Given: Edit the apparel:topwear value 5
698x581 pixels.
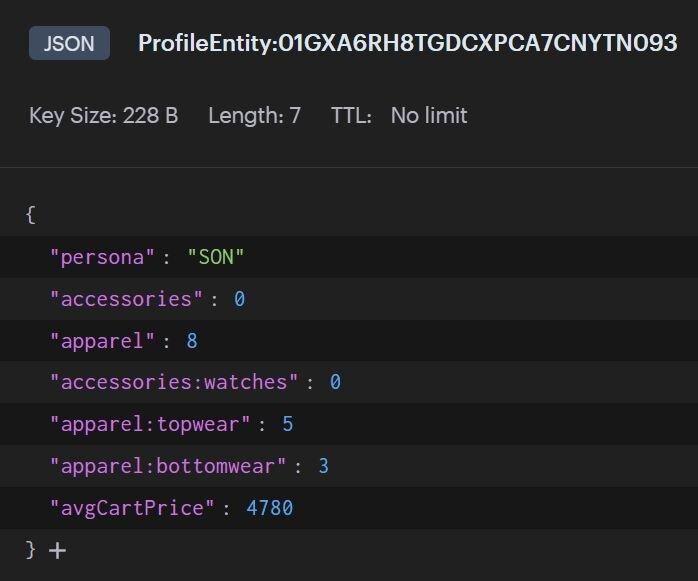Looking at the screenshot, I should coord(288,424).
